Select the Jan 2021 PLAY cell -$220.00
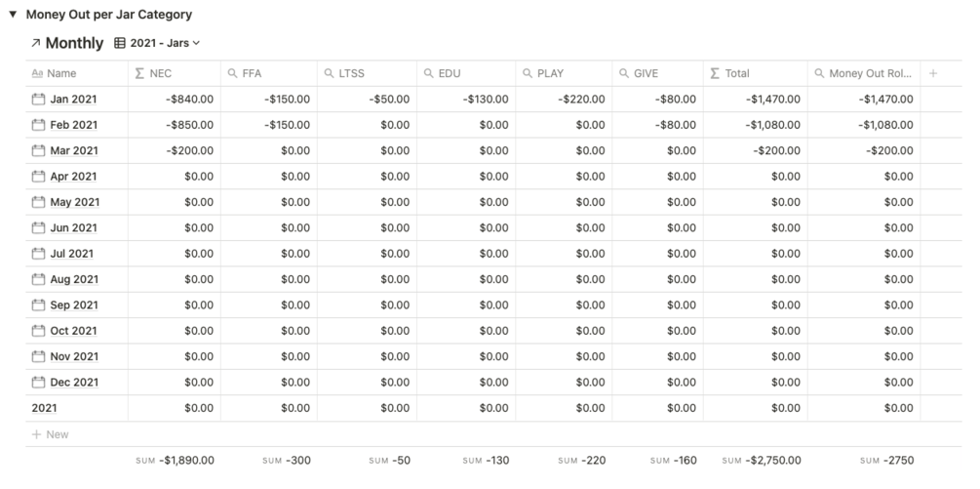Screen dimensions: 980x489 564,99
